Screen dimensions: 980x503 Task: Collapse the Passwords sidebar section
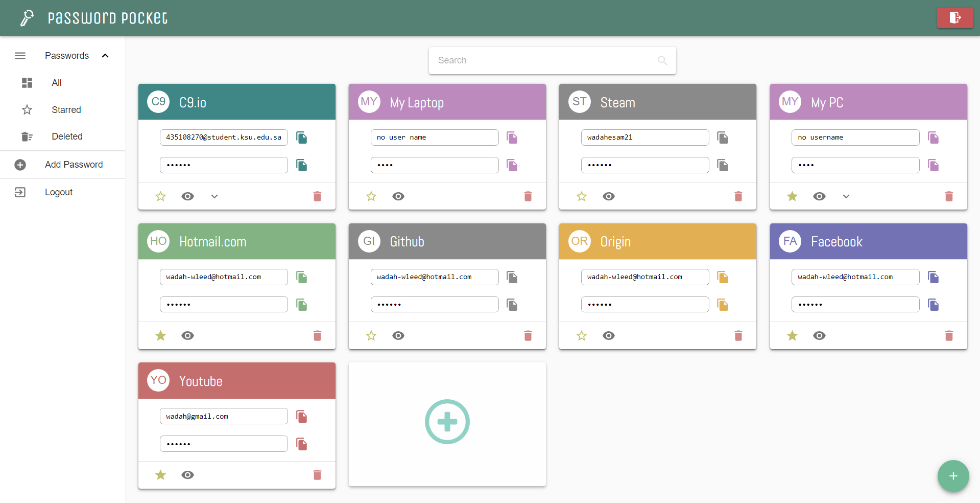point(105,56)
